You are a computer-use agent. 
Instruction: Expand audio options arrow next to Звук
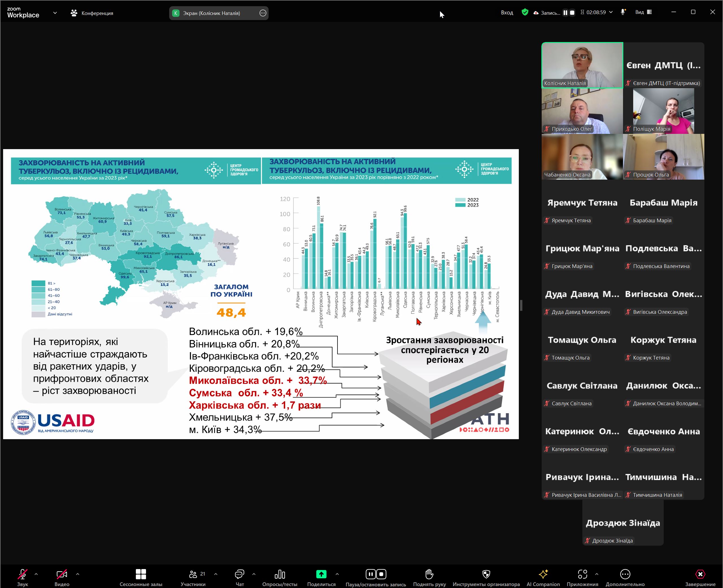click(x=36, y=574)
